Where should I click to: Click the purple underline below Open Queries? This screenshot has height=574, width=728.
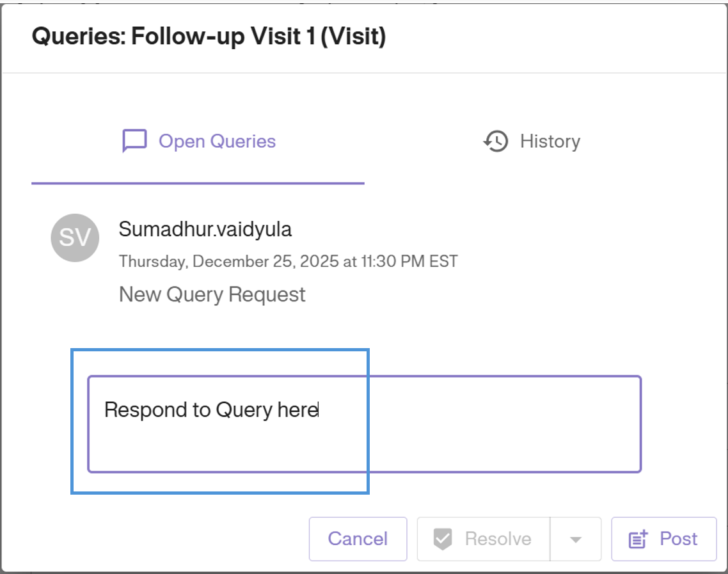pyautogui.click(x=198, y=184)
